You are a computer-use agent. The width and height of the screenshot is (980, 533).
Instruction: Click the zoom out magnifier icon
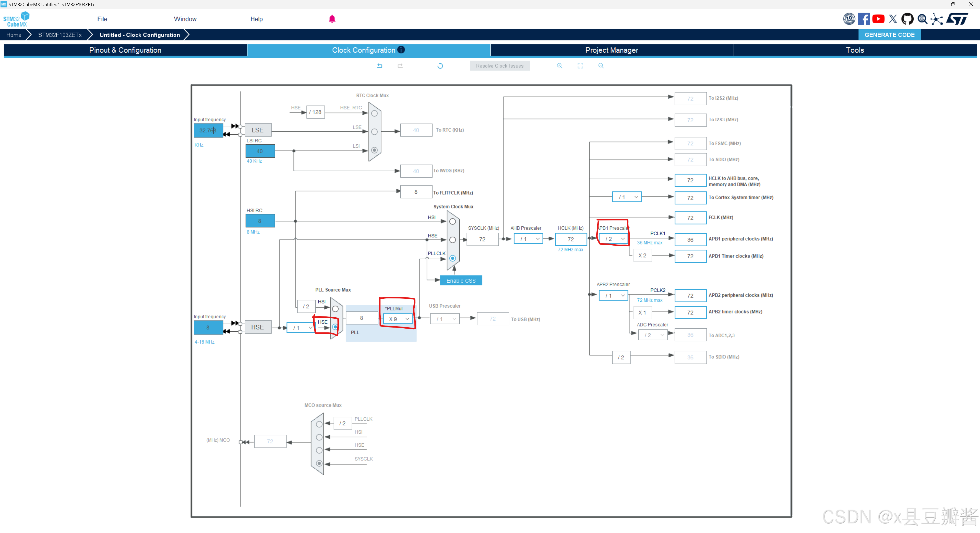(601, 66)
